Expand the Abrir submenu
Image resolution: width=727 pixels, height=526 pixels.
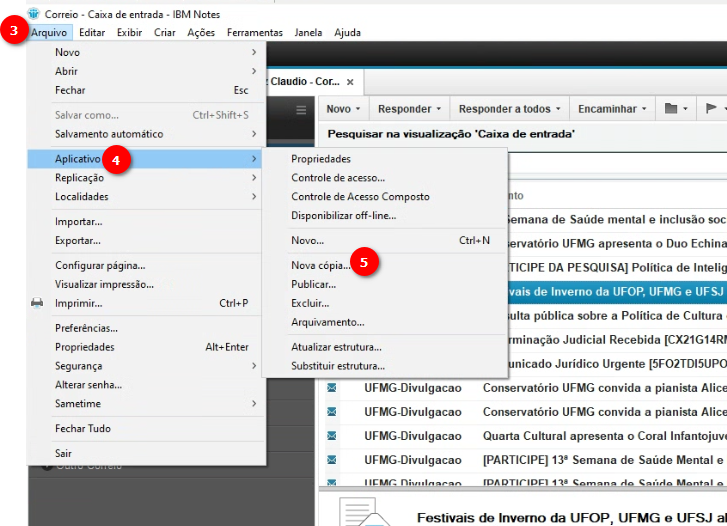(147, 71)
